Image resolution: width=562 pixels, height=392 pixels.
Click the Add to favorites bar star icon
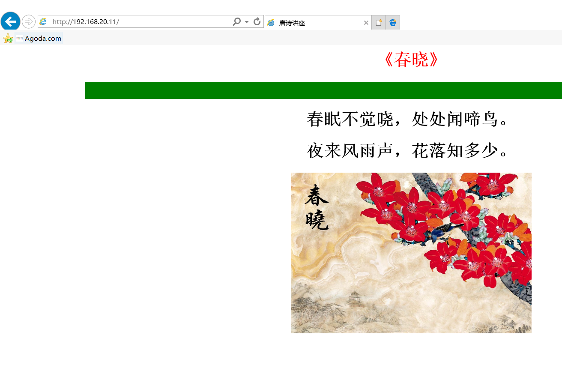(x=8, y=39)
